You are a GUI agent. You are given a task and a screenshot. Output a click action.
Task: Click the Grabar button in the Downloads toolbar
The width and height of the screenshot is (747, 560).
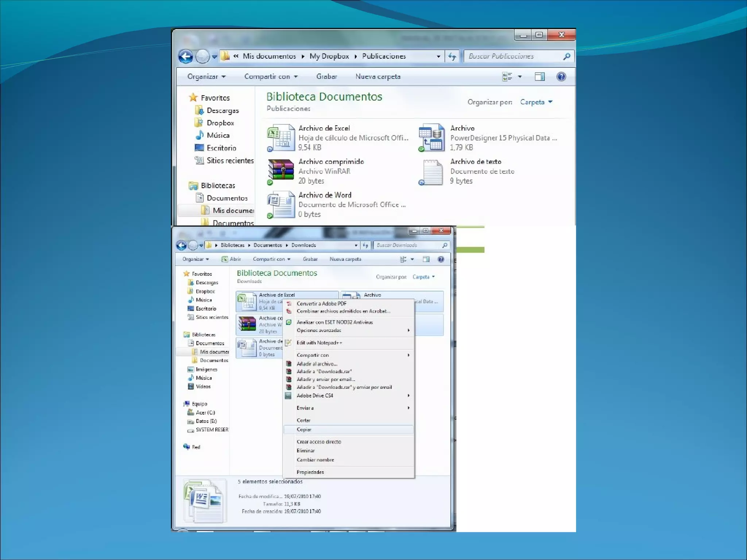coord(310,259)
